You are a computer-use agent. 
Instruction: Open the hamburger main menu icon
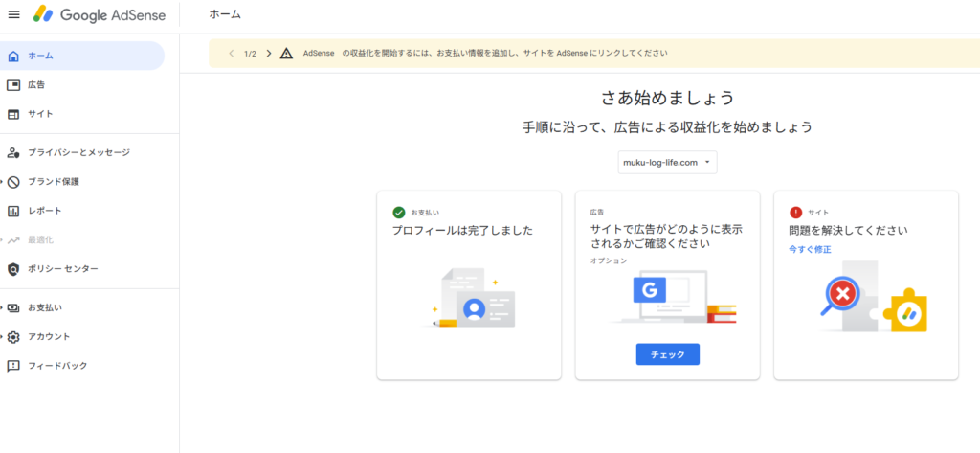(13, 14)
